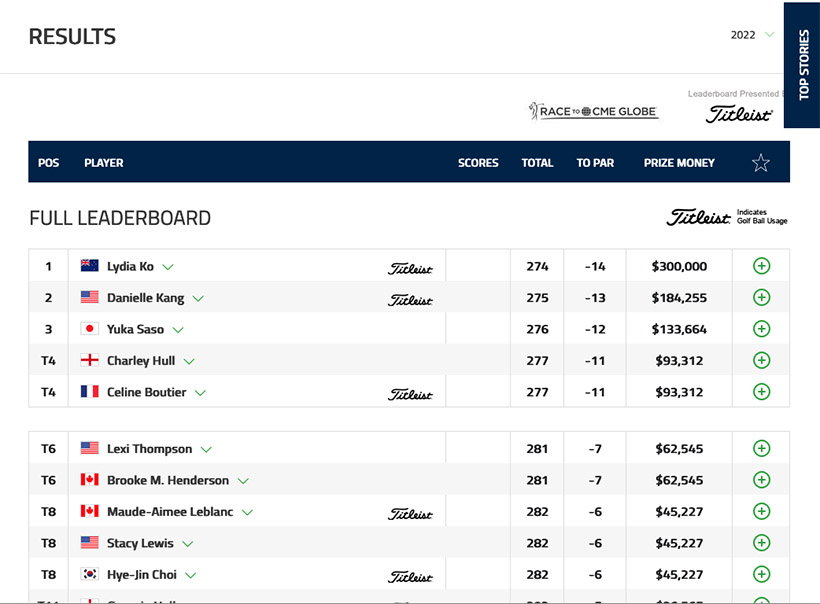Click the star favorites icon in header
The width and height of the screenshot is (820, 604).
pos(761,163)
